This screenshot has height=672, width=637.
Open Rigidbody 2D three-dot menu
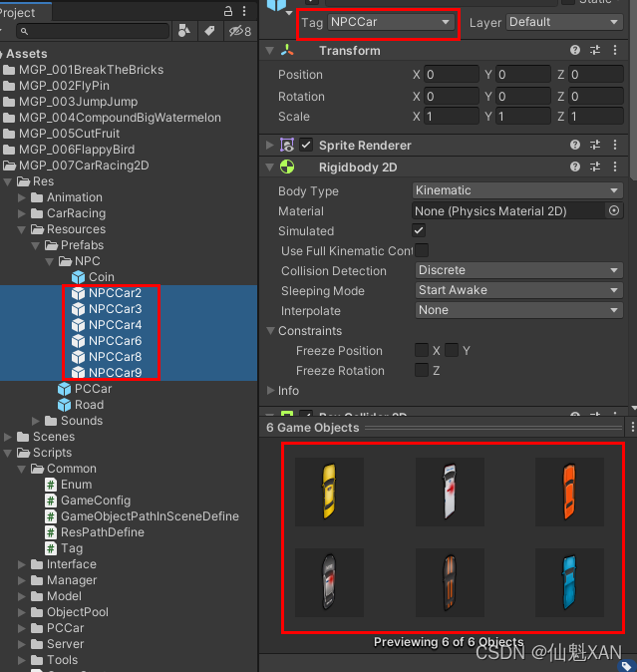(x=615, y=167)
